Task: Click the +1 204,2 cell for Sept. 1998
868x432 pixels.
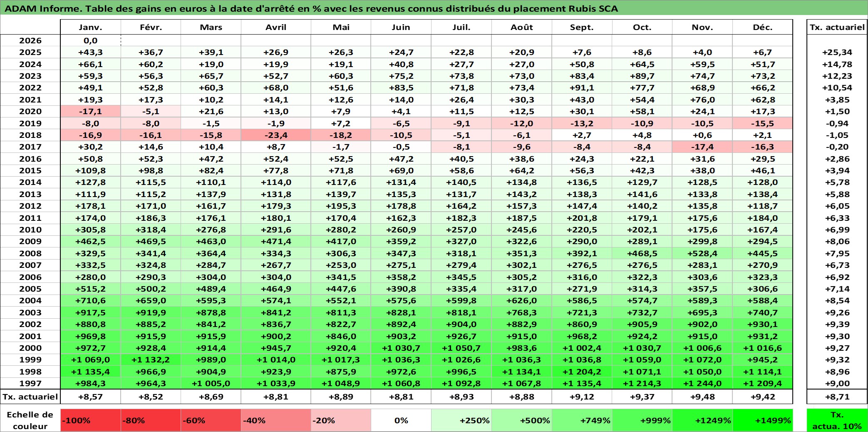Action: click(582, 372)
